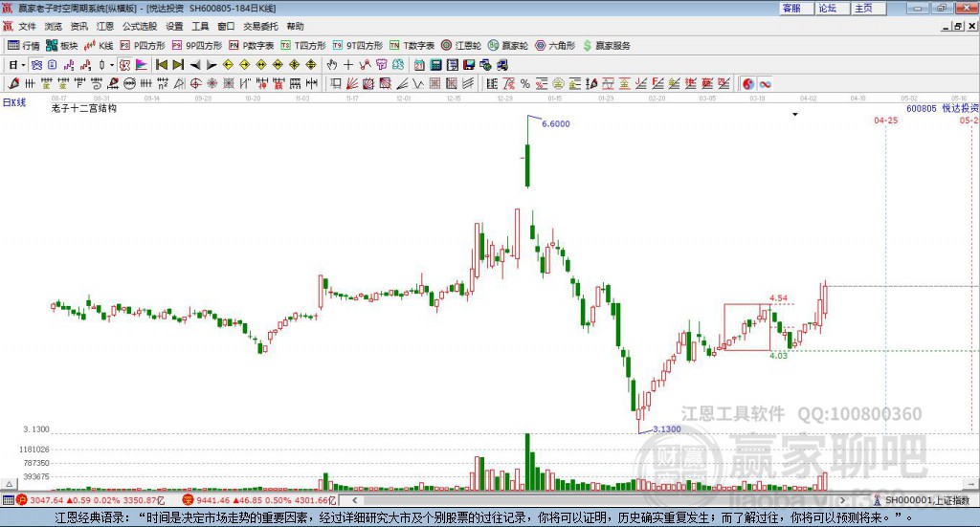Open the 公式选股 menu
Screen dimensions: 980x527
pos(140,26)
